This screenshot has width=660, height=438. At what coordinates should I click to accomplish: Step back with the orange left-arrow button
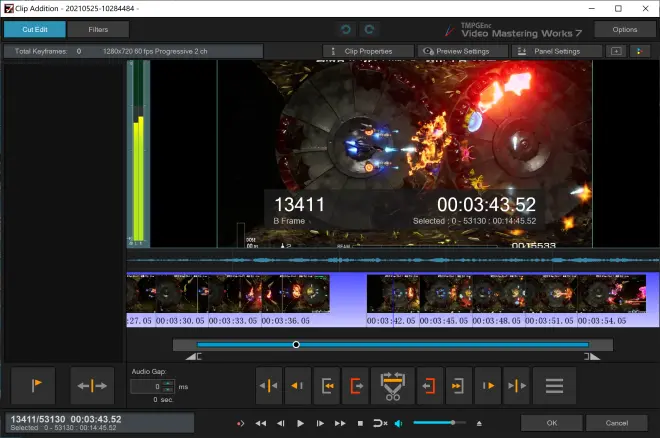click(298, 385)
